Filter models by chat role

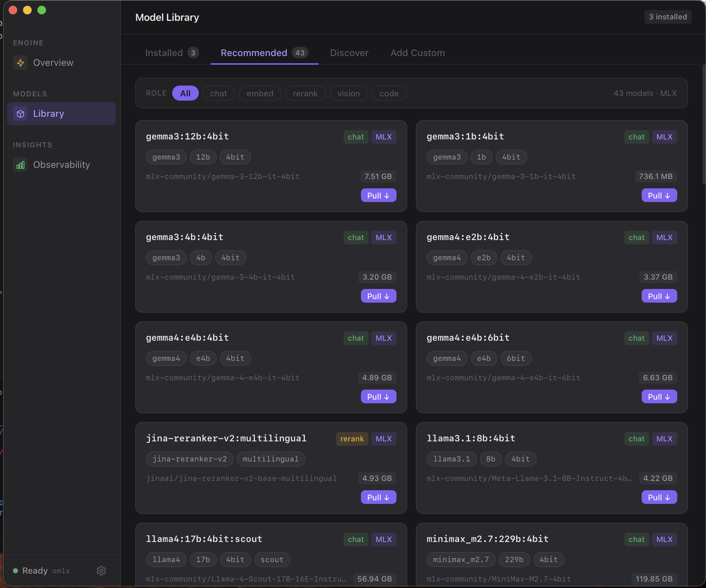[219, 93]
